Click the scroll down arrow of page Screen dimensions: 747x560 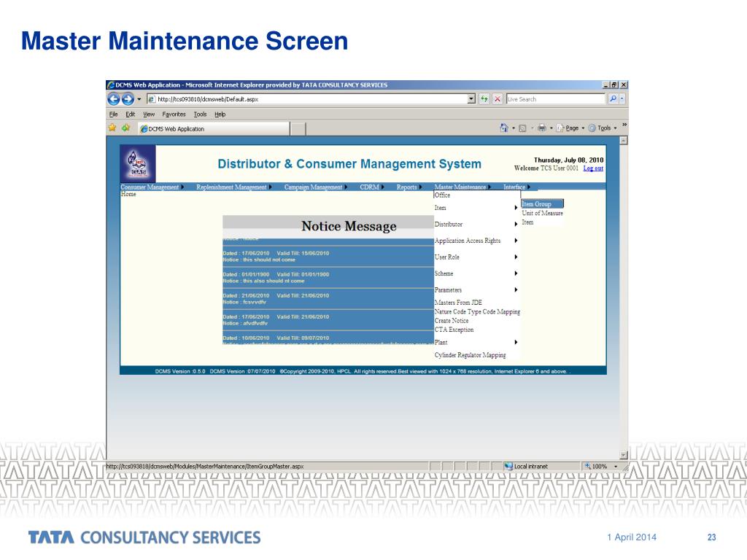[x=624, y=455]
